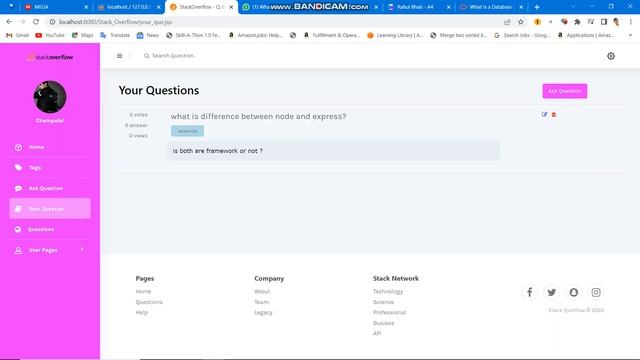Open Translate bookmark
The width and height of the screenshot is (640, 360).
point(115,36)
